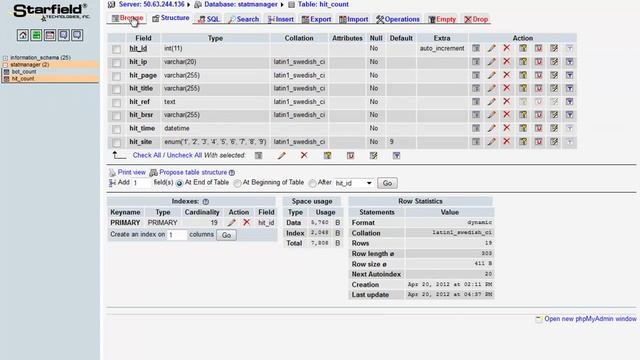The width and height of the screenshot is (640, 360).
Task: Drop the PRIMARY index with the red X
Action: [247, 223]
